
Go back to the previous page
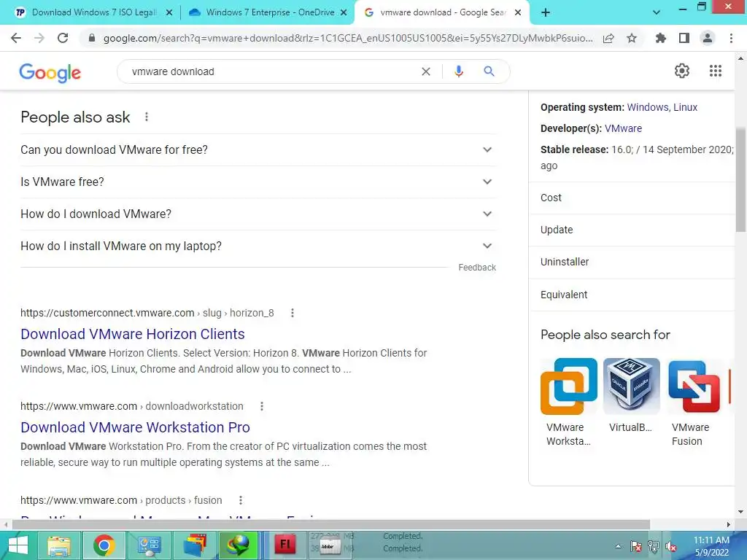pos(16,38)
